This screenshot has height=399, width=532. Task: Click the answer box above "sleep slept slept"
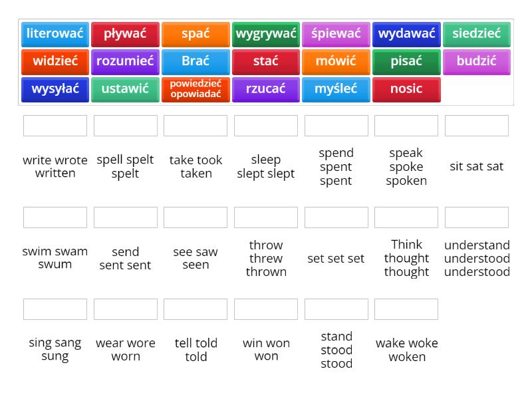pyautogui.click(x=266, y=125)
